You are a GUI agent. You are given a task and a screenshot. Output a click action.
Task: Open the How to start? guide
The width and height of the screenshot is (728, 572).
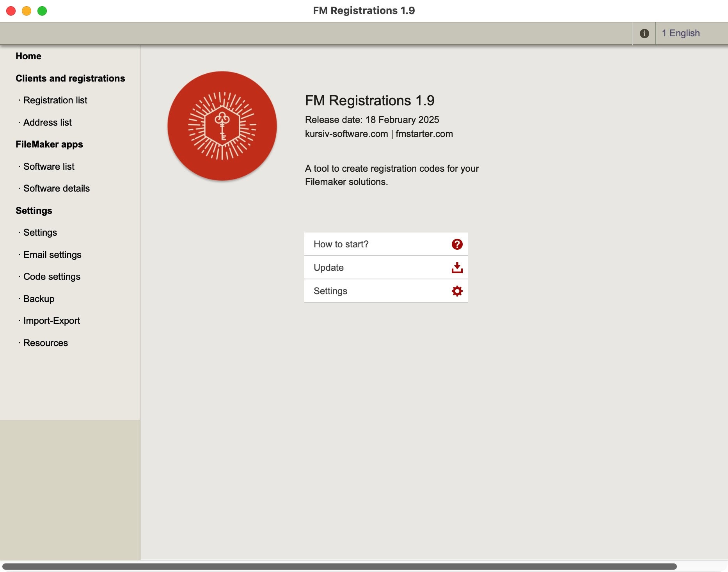(x=341, y=244)
